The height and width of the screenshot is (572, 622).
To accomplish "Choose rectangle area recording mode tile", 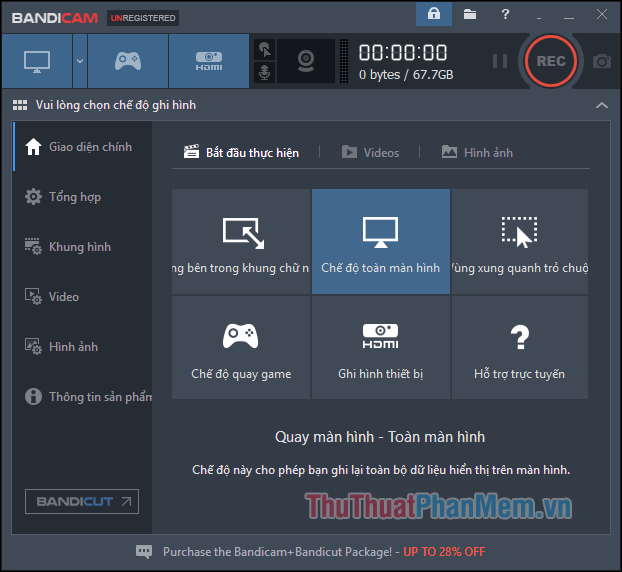I will click(241, 242).
